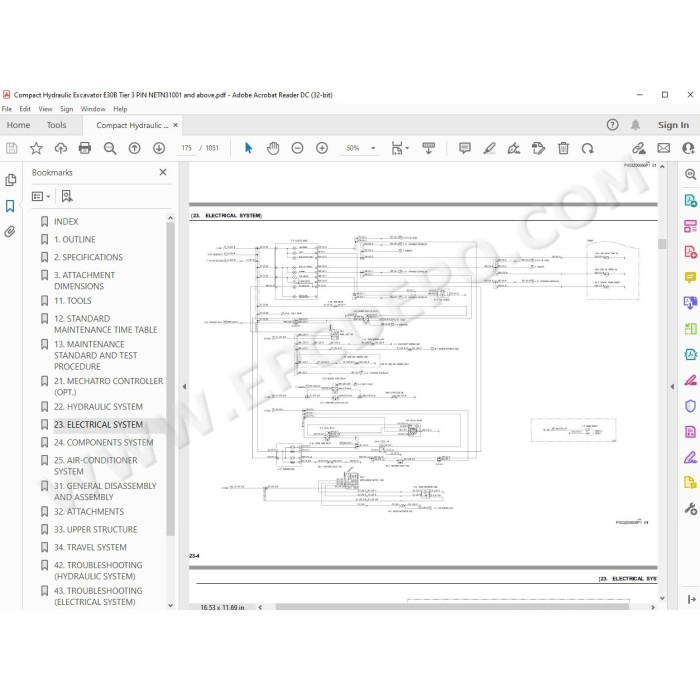Send file by email envelope icon

coord(664,148)
